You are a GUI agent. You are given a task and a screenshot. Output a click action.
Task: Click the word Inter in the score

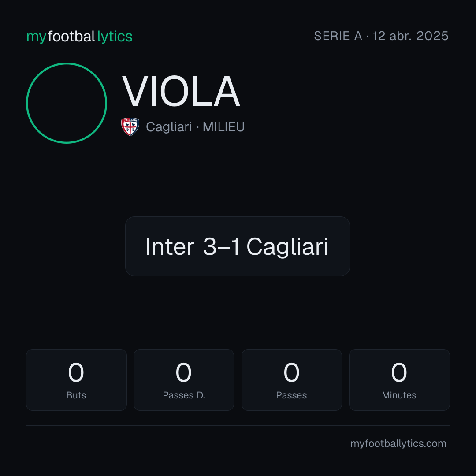click(x=169, y=247)
